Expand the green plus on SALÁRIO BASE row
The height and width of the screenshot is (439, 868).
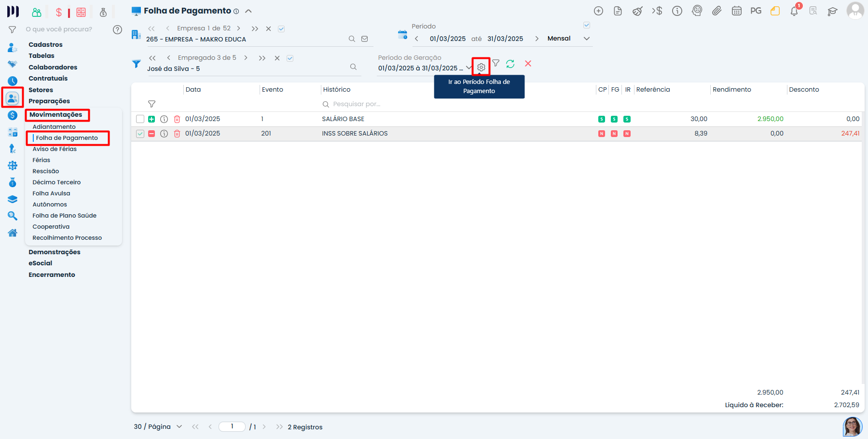point(152,119)
